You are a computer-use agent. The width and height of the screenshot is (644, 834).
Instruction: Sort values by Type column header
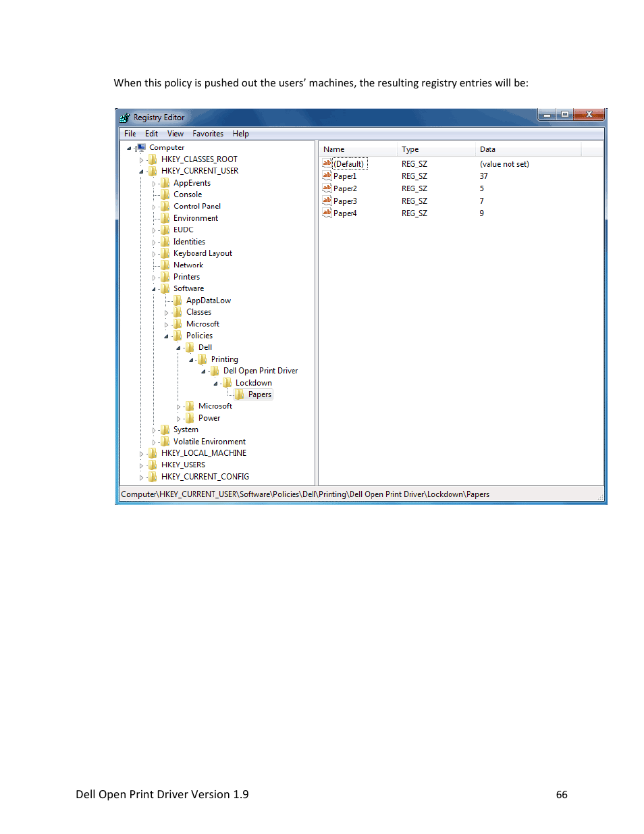tap(437, 149)
